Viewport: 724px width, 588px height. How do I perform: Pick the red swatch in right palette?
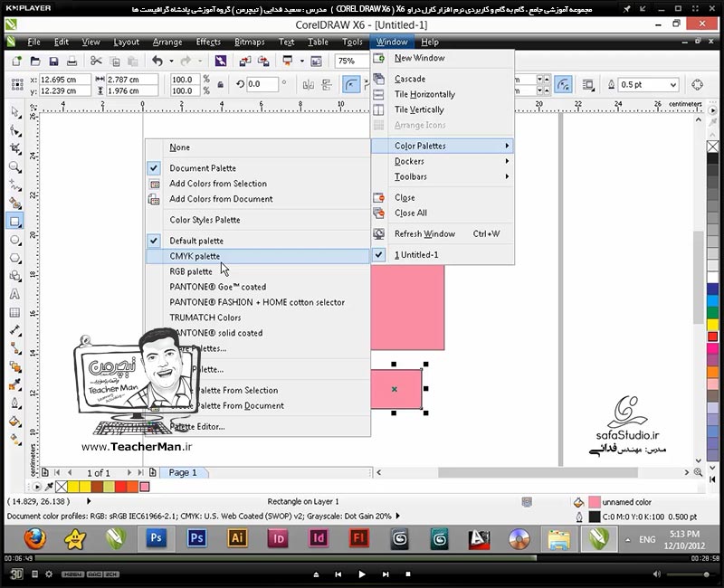712,337
